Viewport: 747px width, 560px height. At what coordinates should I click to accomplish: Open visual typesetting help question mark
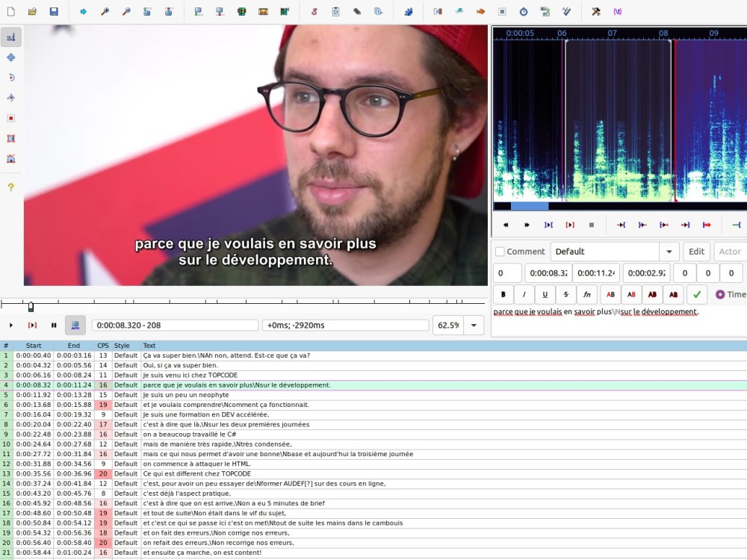[x=11, y=187]
